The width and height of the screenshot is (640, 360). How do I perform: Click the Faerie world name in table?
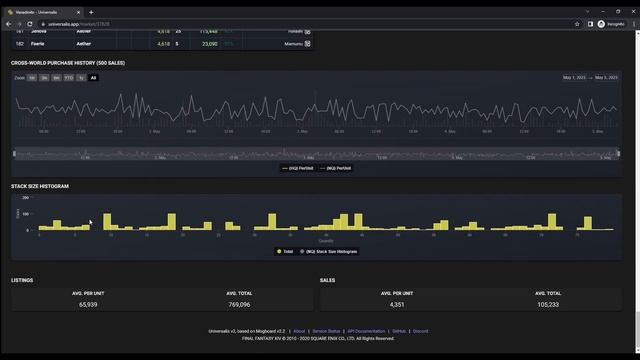[x=38, y=44]
